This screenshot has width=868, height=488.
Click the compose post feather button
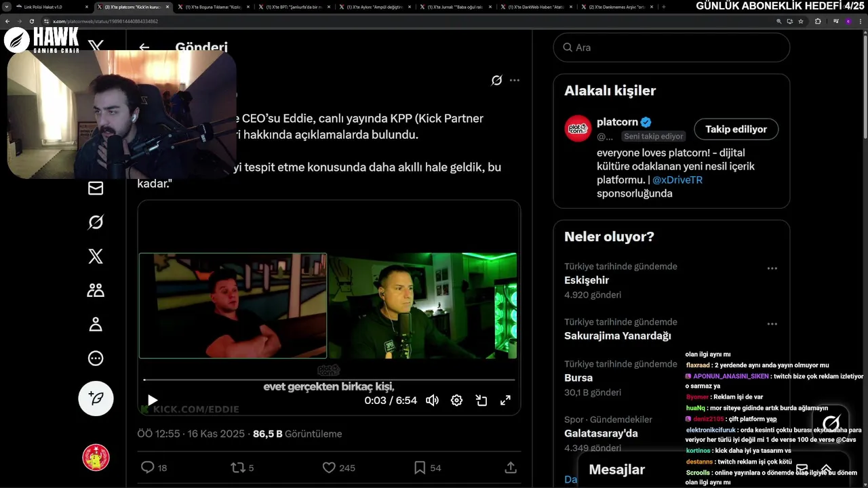(x=96, y=398)
